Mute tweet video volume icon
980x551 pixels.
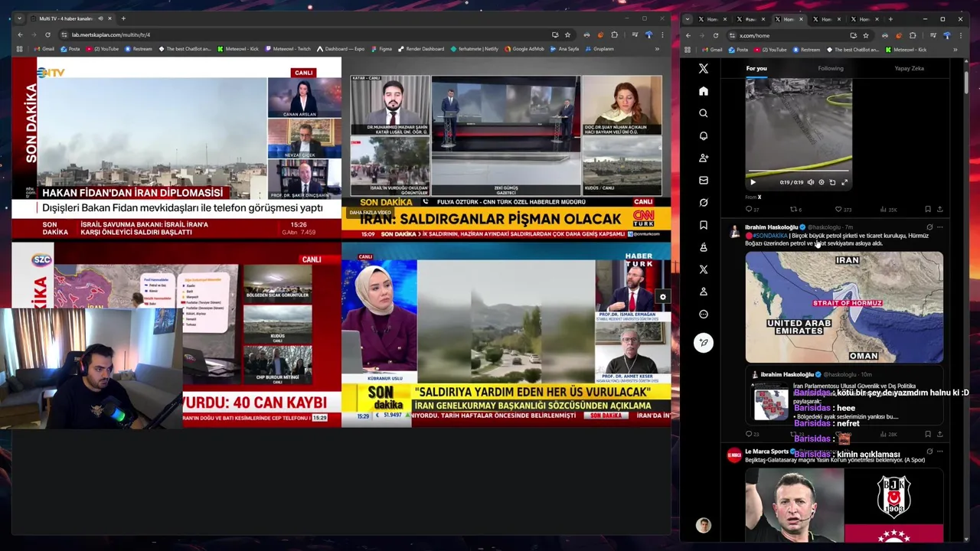(x=811, y=182)
